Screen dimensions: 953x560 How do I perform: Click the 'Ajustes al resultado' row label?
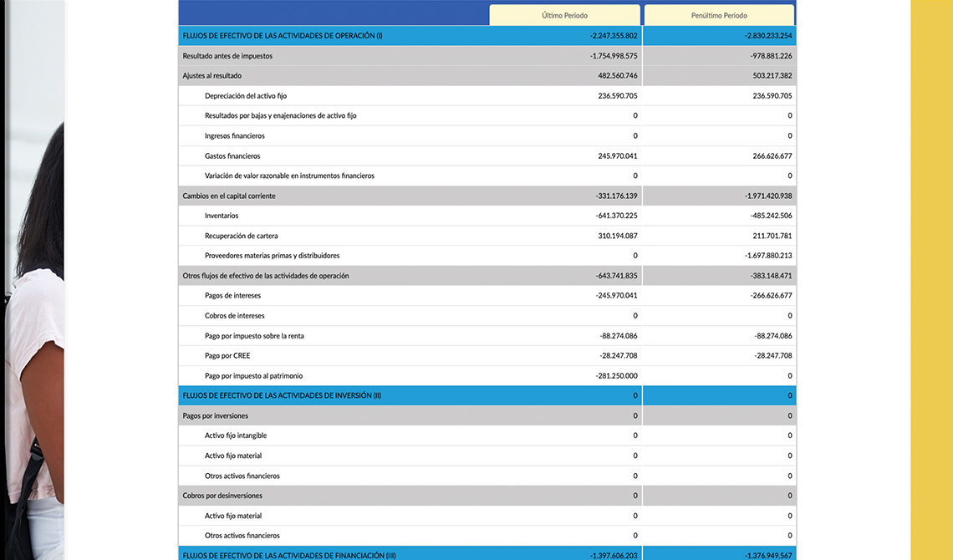[212, 76]
